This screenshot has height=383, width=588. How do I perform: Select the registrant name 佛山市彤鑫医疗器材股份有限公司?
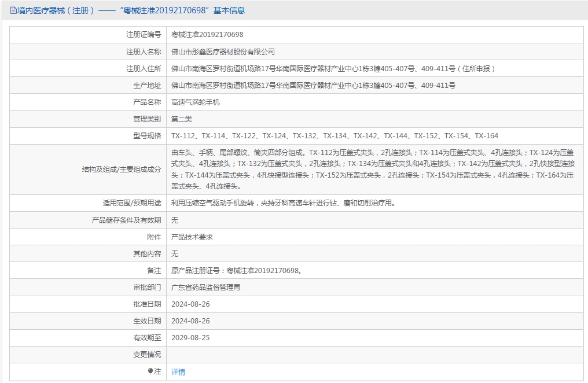[x=223, y=51]
